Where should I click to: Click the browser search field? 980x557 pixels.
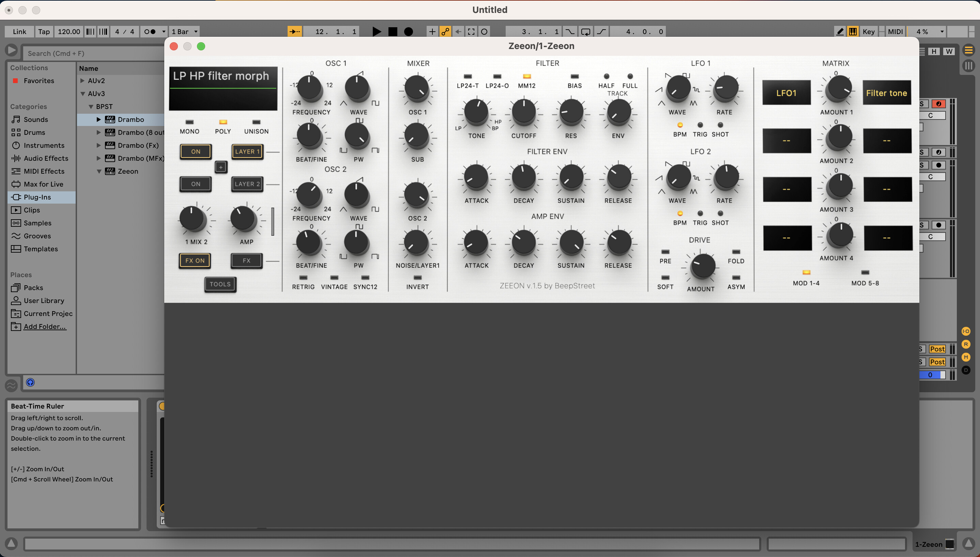(x=93, y=53)
